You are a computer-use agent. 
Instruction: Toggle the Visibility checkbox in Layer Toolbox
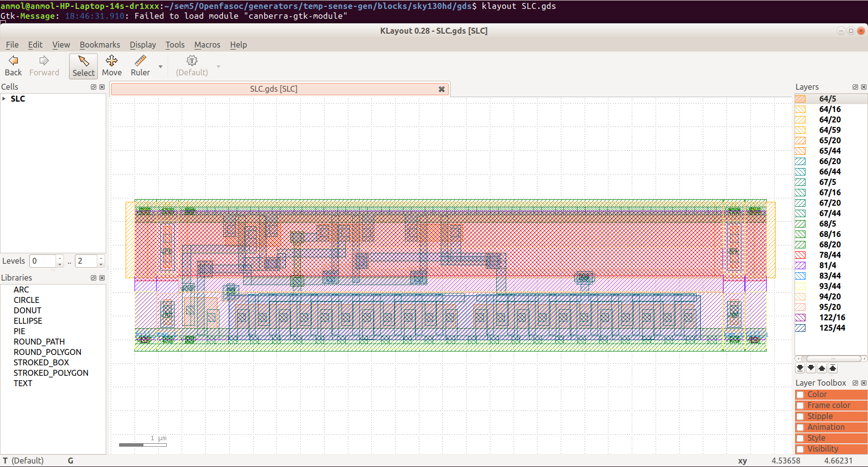coord(801,449)
